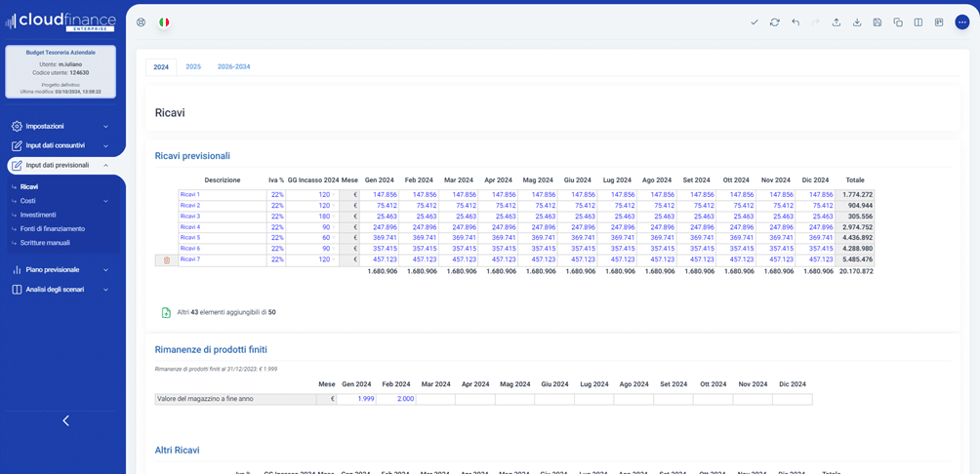Click Valore del magazzino a fine anno label

tap(235, 399)
